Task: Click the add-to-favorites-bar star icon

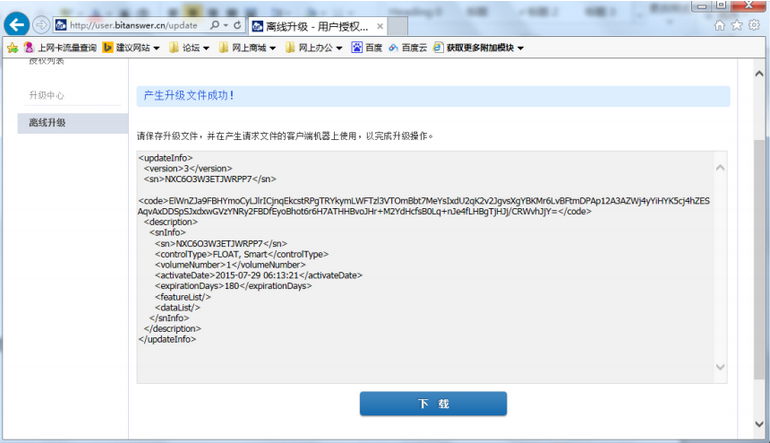Action: click(x=13, y=48)
